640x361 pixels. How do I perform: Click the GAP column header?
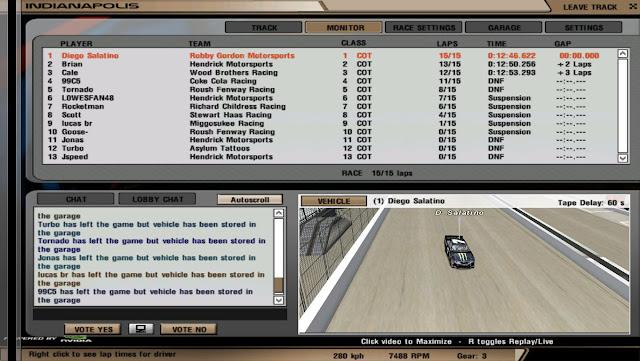tap(562, 43)
